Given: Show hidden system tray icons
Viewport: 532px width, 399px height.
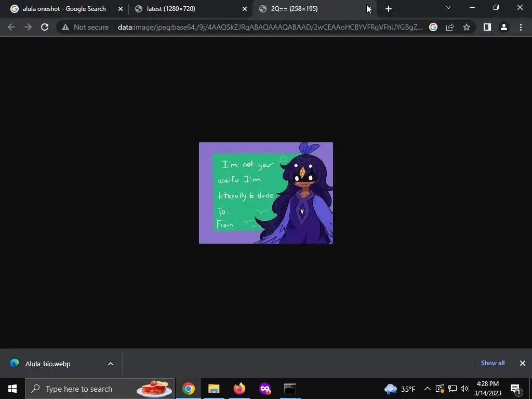Looking at the screenshot, I should tap(427, 389).
